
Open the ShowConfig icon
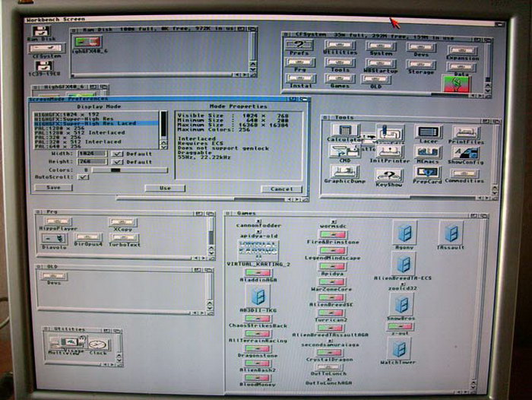click(464, 153)
